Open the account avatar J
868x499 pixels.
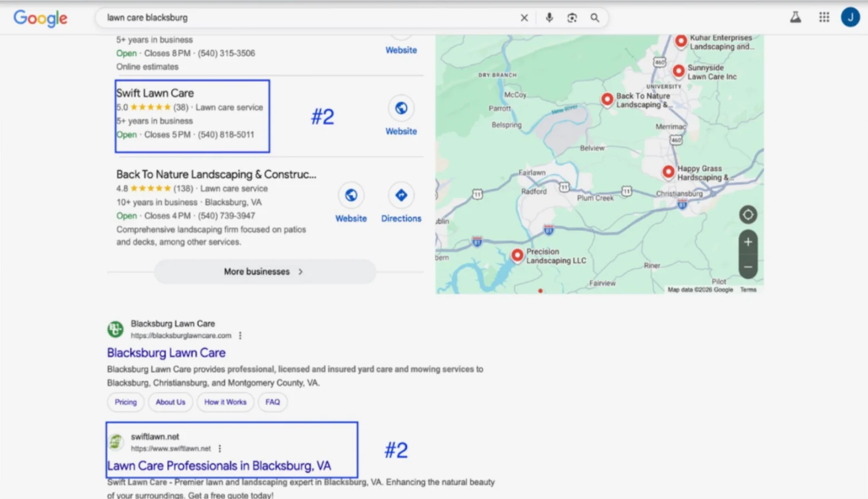pyautogui.click(x=850, y=17)
